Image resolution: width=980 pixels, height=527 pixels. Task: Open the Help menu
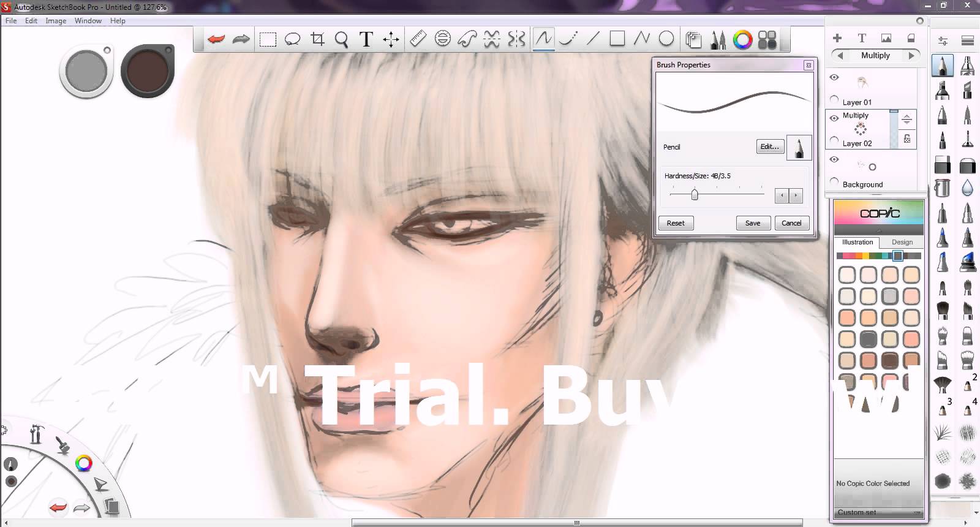pos(118,20)
